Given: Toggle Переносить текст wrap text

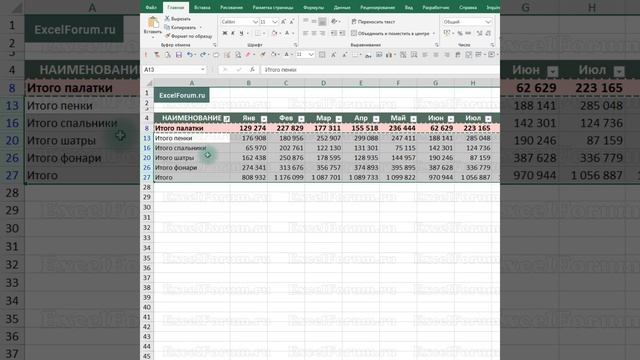Looking at the screenshot, I should point(373,22).
